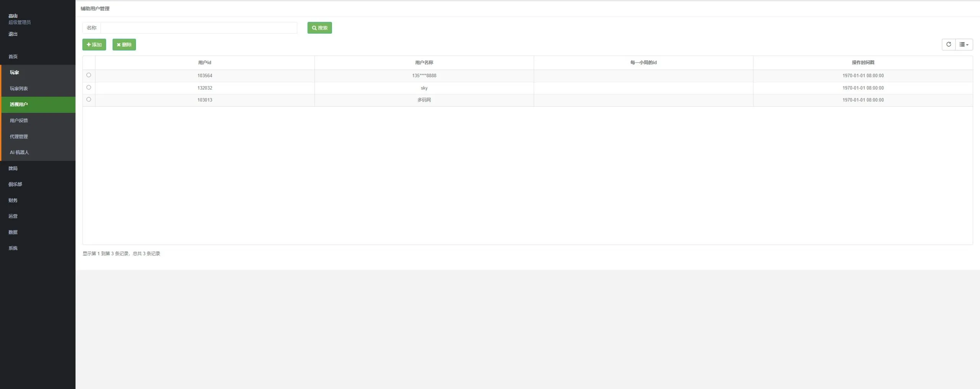Expand the 系统 sidebar section
This screenshot has height=389, width=980.
[x=38, y=248]
